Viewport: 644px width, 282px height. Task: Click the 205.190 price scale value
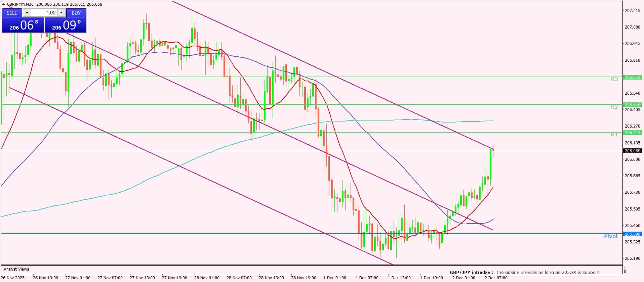coord(632,258)
